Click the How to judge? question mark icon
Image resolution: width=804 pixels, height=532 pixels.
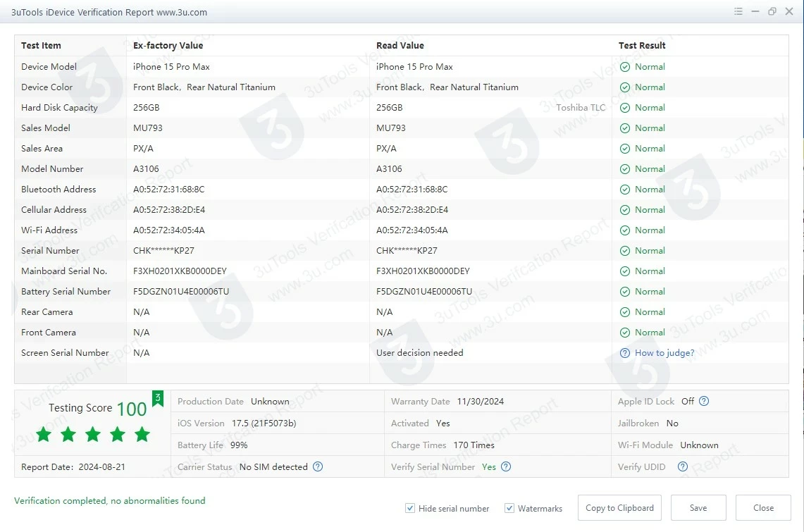click(x=624, y=353)
